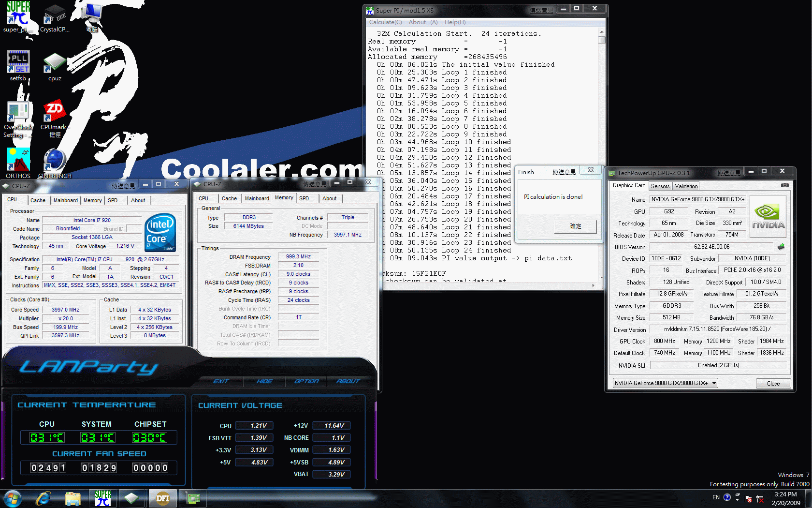The width and height of the screenshot is (812, 508).
Task: Open Windows Explorer folder on taskbar
Action: click(x=72, y=498)
